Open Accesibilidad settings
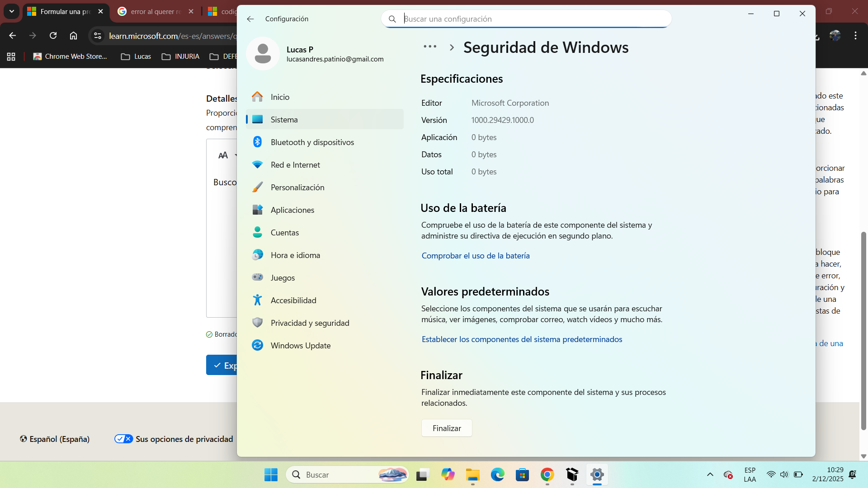868x488 pixels. [293, 300]
